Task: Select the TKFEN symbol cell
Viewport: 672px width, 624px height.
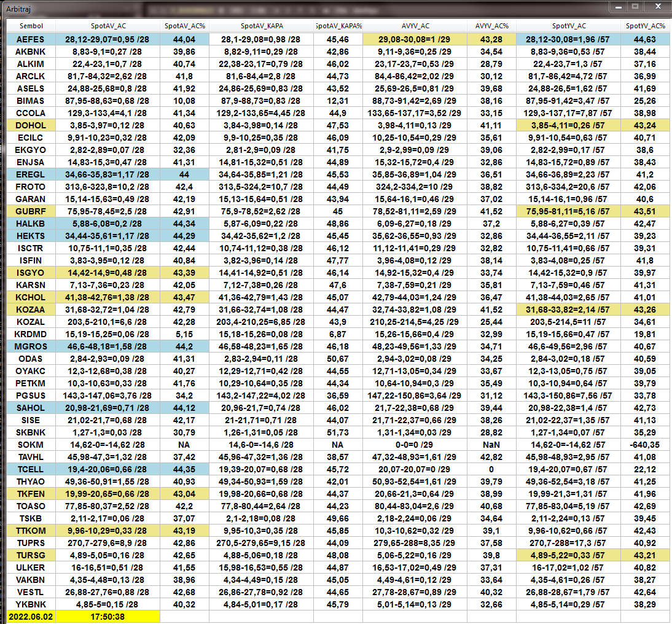Action: pos(31,494)
